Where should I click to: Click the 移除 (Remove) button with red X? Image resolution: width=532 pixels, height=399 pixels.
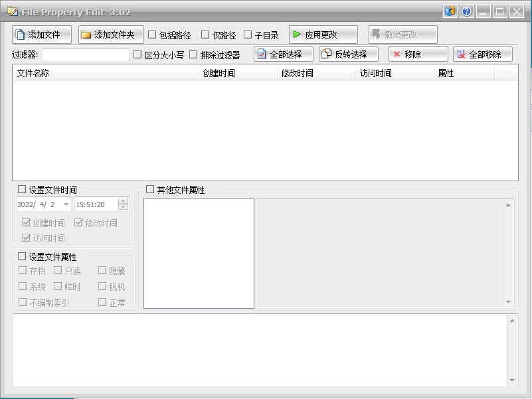(x=418, y=54)
